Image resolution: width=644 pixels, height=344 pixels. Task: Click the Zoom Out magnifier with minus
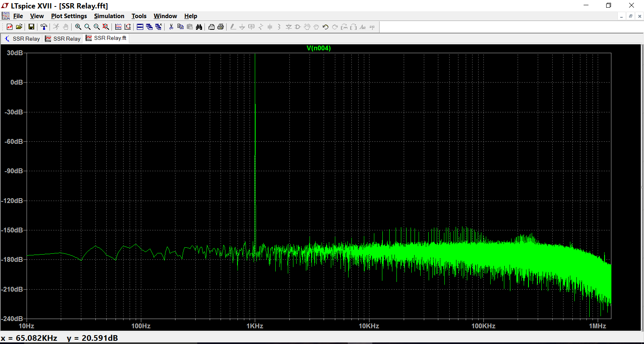97,27
